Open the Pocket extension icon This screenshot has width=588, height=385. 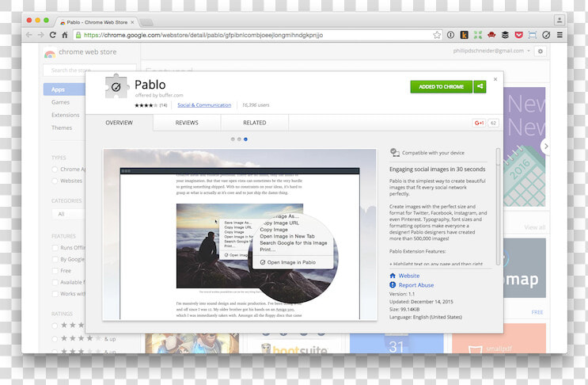(518, 35)
